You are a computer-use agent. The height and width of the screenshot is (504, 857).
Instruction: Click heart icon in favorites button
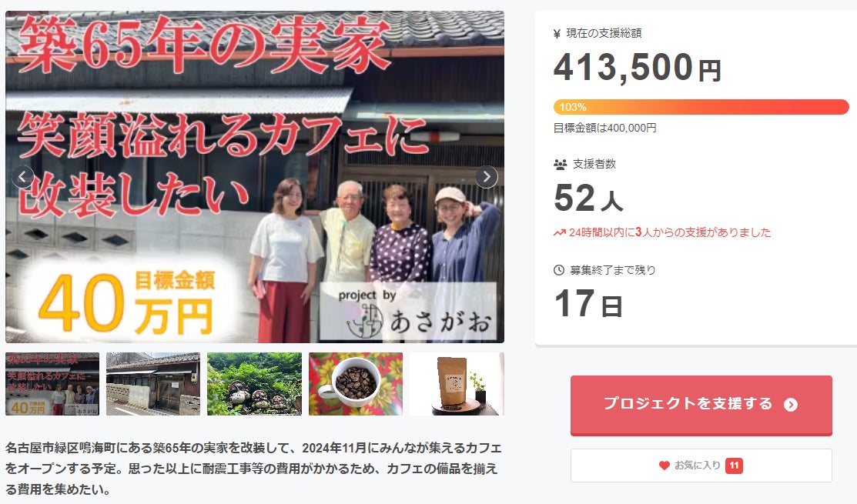pos(664,466)
